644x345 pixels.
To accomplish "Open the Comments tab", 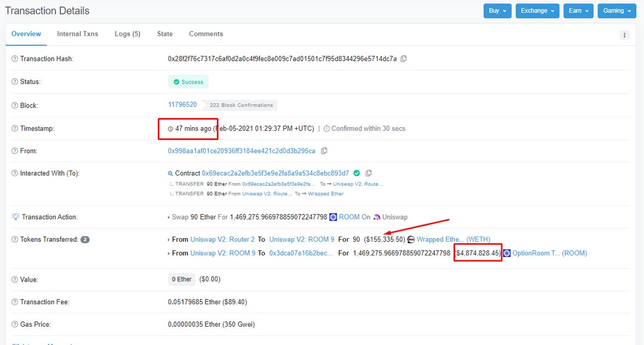I will 206,34.
